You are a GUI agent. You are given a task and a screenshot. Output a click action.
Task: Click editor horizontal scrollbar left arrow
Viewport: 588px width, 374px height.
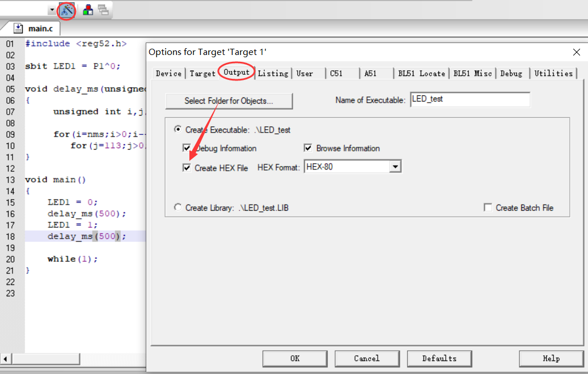point(5,359)
